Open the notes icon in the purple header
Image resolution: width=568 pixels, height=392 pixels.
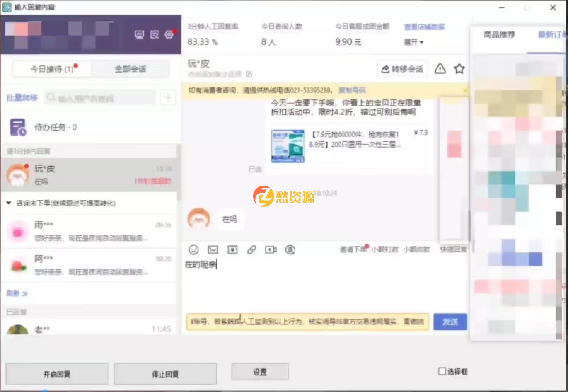coord(154,35)
